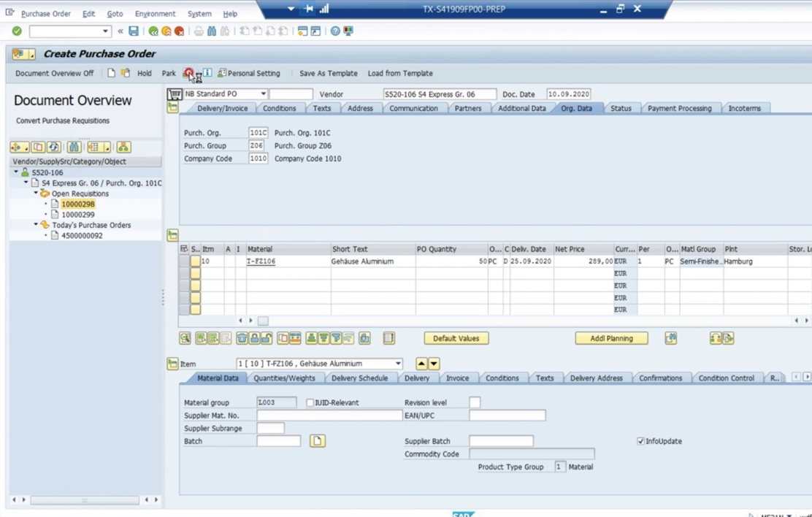Click Save As Template
The image size is (812, 517).
tap(329, 73)
